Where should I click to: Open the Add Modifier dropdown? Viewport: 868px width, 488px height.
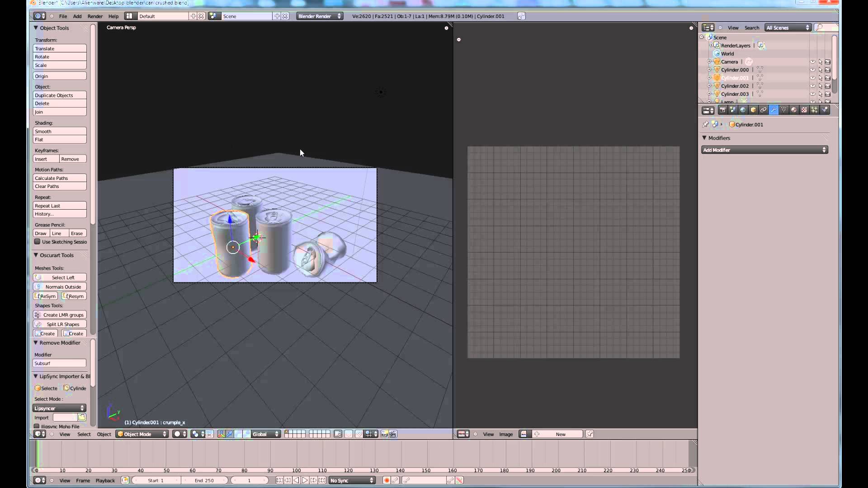(x=764, y=150)
